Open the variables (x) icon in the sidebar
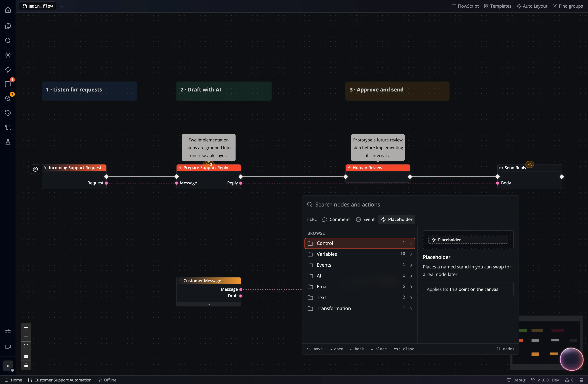This screenshot has width=588, height=384. 8,55
